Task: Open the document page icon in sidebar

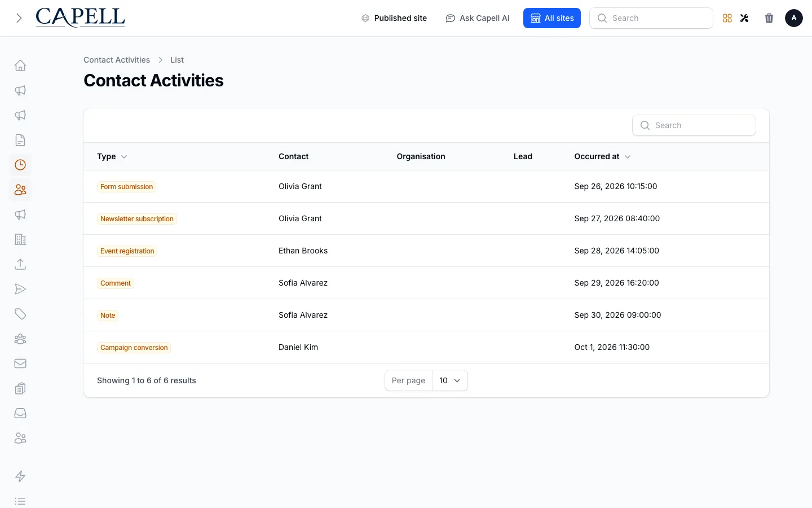Action: point(20,140)
